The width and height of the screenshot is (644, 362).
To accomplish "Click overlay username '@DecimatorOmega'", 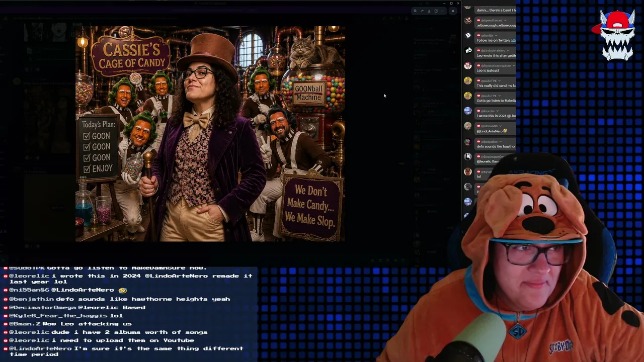I will pos(42,308).
